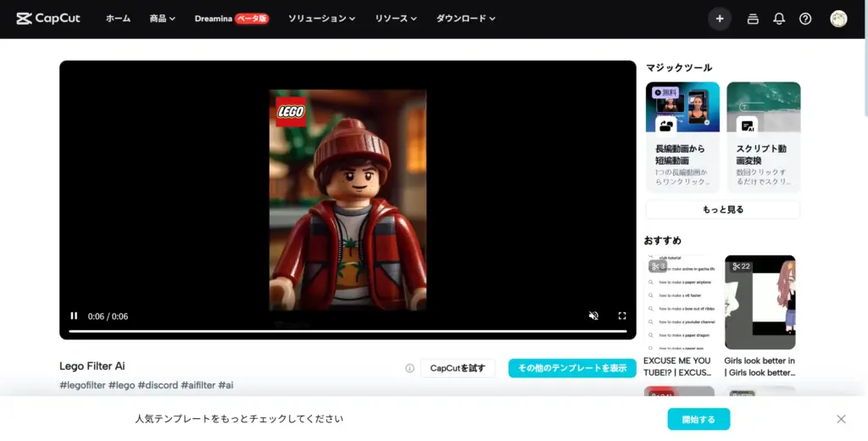
Task: Pause the video playback
Action: (x=74, y=315)
